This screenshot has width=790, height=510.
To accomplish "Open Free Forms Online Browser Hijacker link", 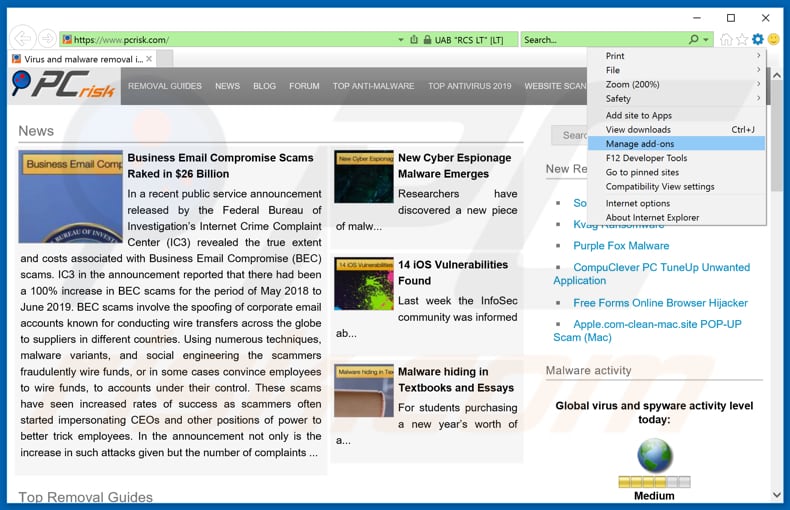I will click(660, 303).
